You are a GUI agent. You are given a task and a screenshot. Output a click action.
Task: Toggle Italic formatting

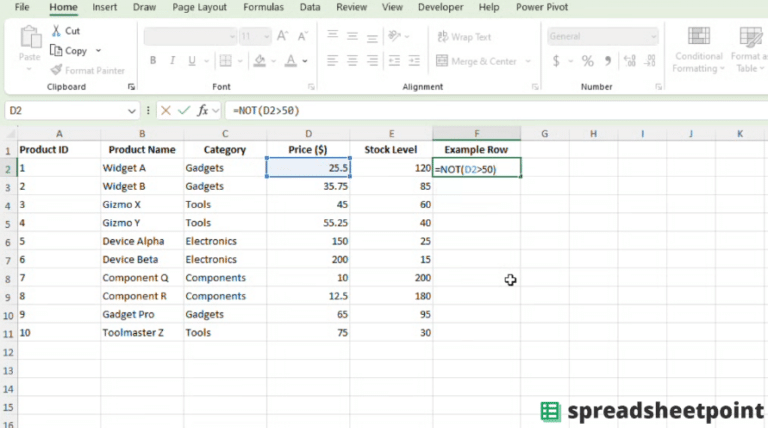tap(170, 61)
